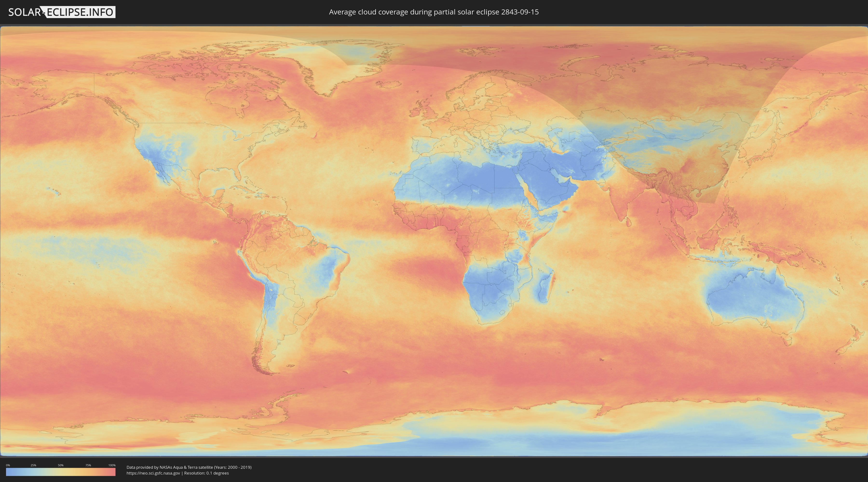Click the neo.sci.gsfc.nasa.gov URL text
The width and height of the screenshot is (868, 482).
coord(153,473)
